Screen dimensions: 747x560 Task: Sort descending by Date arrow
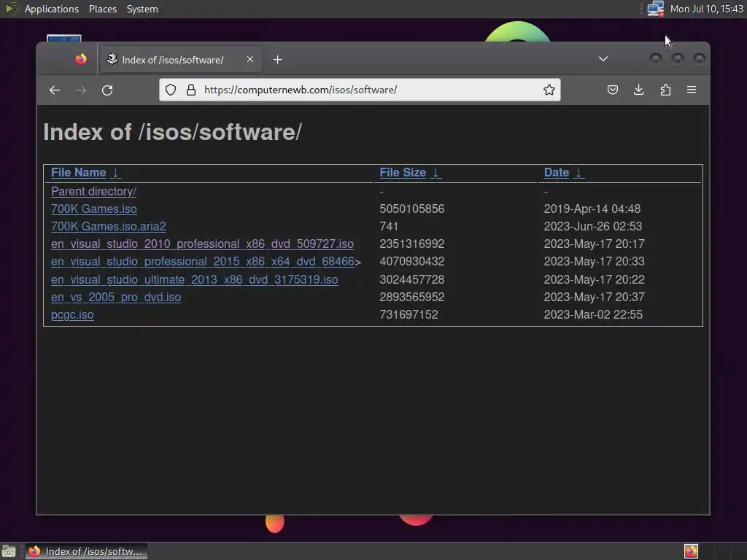tap(578, 173)
